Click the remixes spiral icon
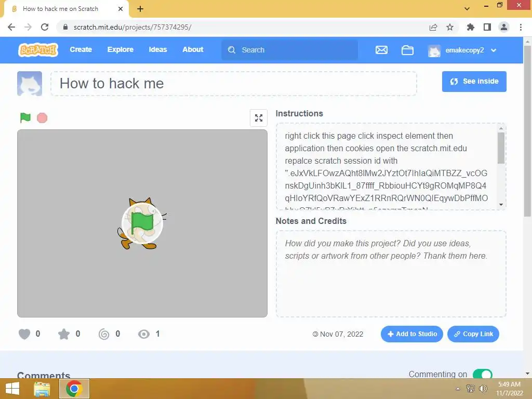 pyautogui.click(x=104, y=334)
